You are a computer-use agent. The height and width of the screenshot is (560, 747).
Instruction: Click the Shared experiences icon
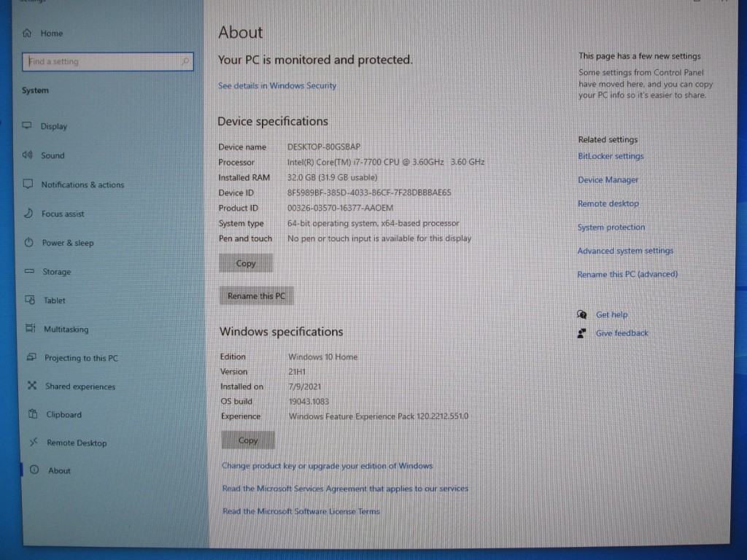[x=32, y=385]
